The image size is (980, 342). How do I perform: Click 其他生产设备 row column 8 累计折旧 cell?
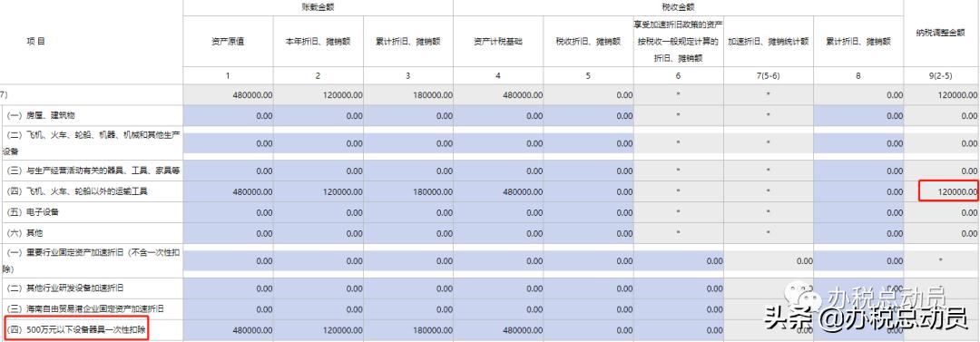pyautogui.click(x=858, y=143)
